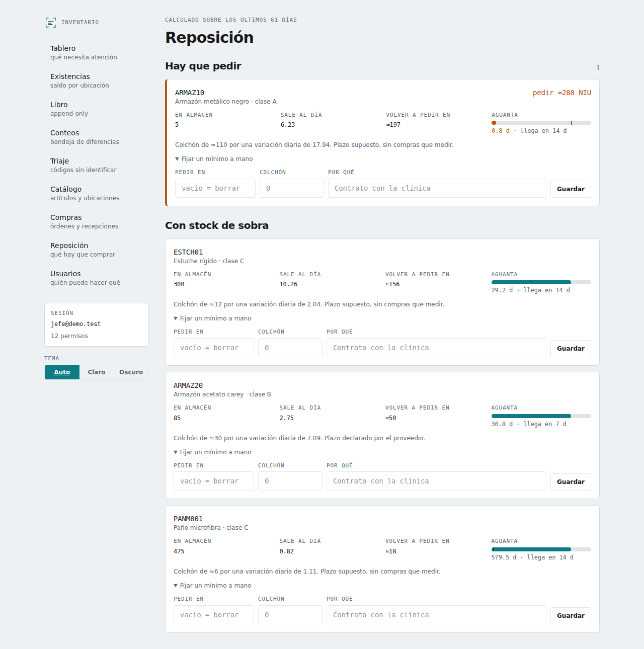Click ESTCH01 'Por qué' text field

pos(436,348)
